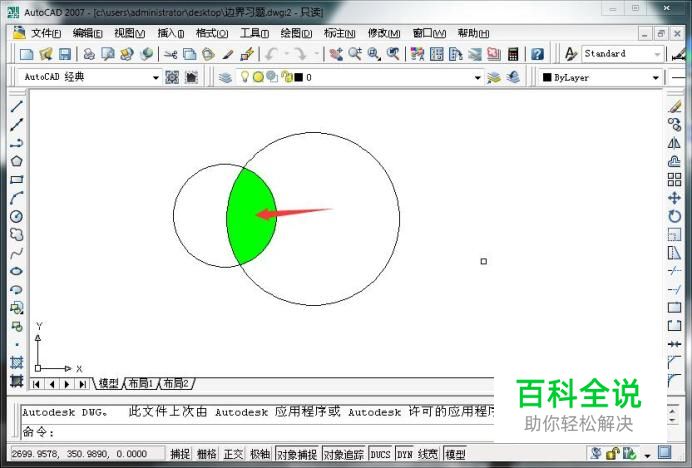692x468 pixels.
Task: Click the black layer color swatch
Action: [x=299, y=78]
